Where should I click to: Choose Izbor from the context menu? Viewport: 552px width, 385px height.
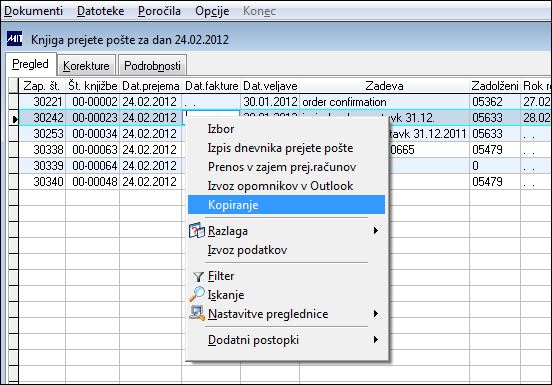point(286,129)
